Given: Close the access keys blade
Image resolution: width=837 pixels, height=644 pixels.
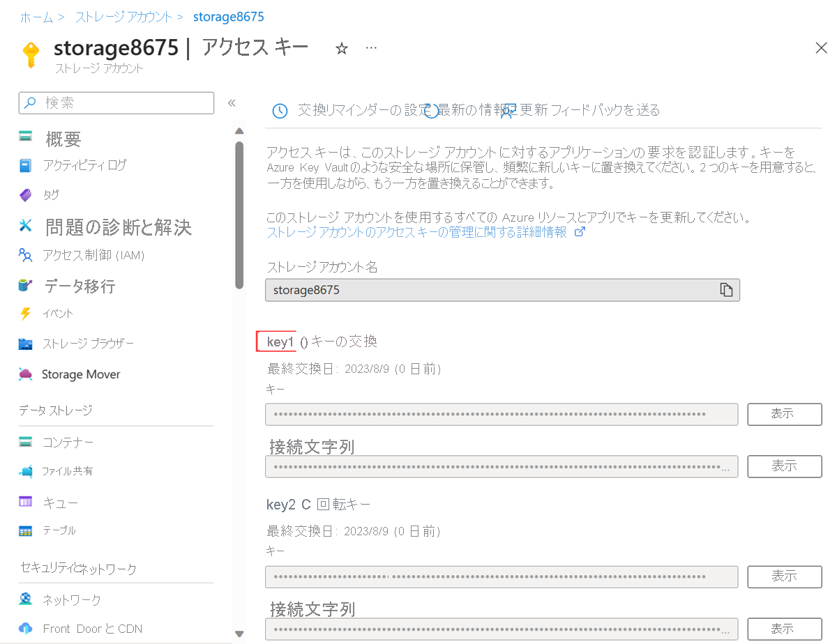Looking at the screenshot, I should (x=821, y=47).
